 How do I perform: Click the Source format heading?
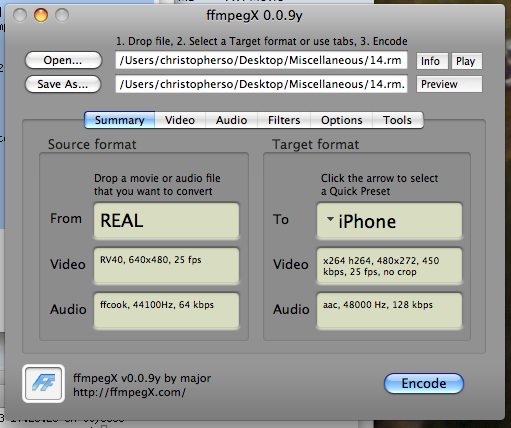pos(92,144)
